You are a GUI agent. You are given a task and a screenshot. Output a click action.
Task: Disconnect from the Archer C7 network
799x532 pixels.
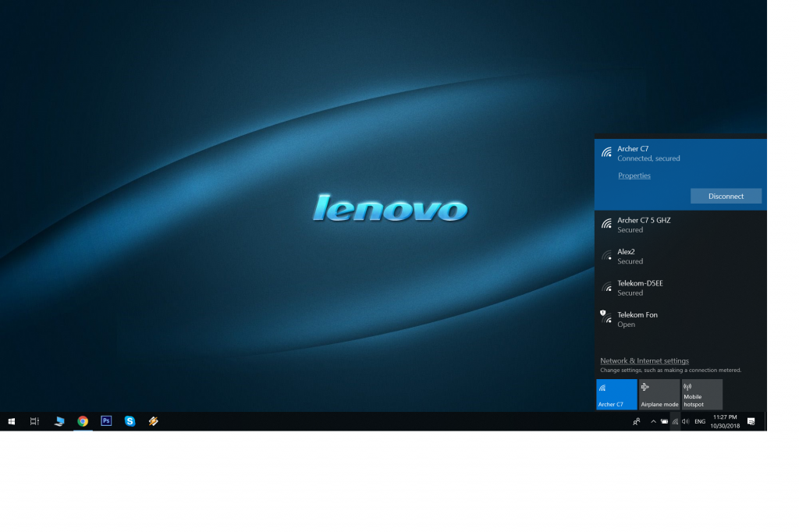(726, 197)
